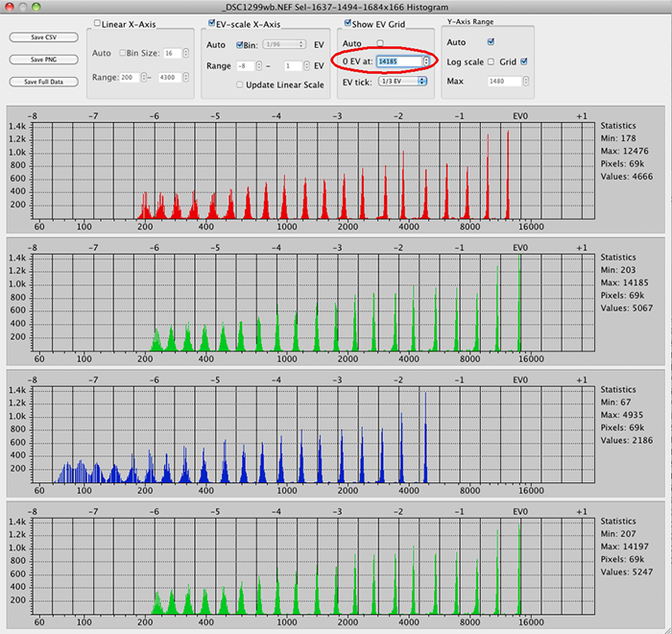672x634 pixels.
Task: Select the red channel 'Values: 4666' statistic
Action: pyautogui.click(x=627, y=177)
